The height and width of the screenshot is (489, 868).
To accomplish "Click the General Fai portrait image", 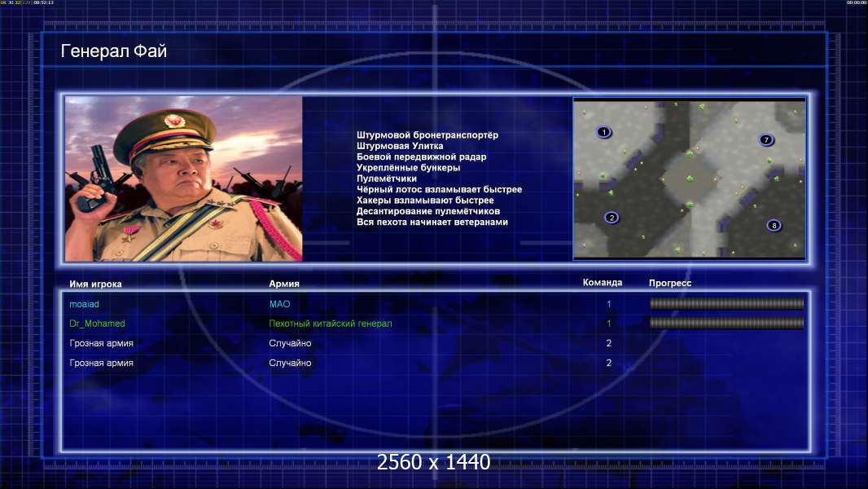I will pyautogui.click(x=184, y=178).
